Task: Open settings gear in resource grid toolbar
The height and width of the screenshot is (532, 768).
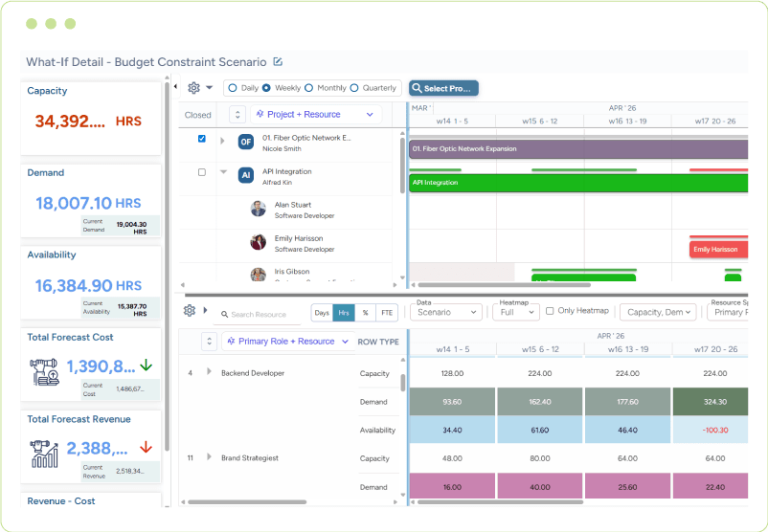Action: tap(190, 310)
